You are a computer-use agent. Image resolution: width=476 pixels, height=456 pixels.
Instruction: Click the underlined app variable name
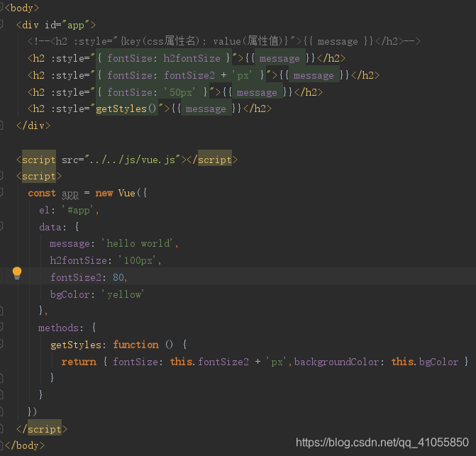click(x=70, y=194)
